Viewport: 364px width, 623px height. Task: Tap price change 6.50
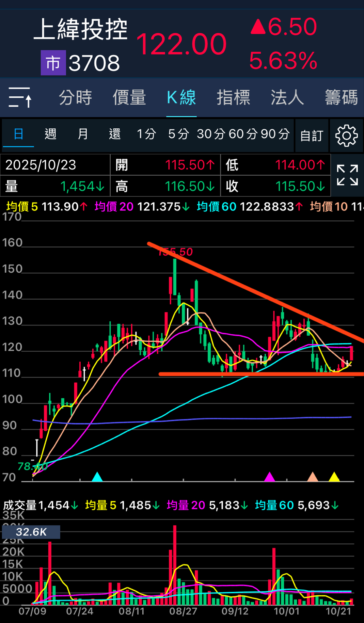click(284, 27)
